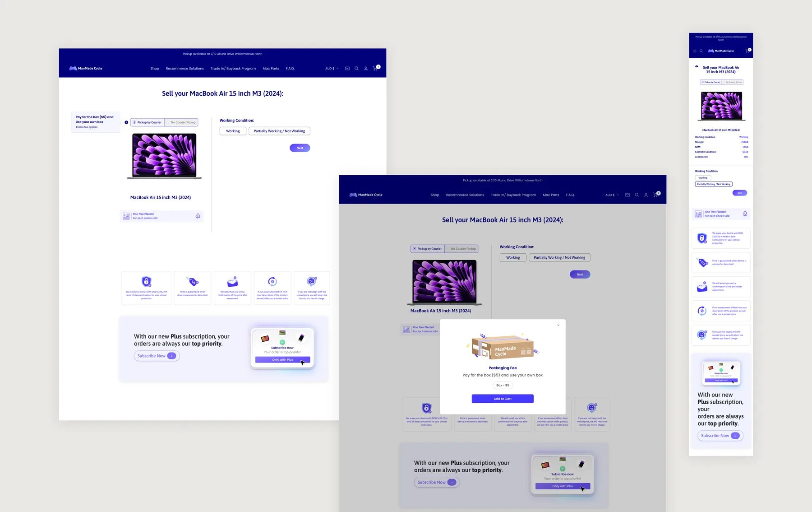Close the Packaging Fee popup with the X
The width and height of the screenshot is (812, 512).
coord(558,325)
